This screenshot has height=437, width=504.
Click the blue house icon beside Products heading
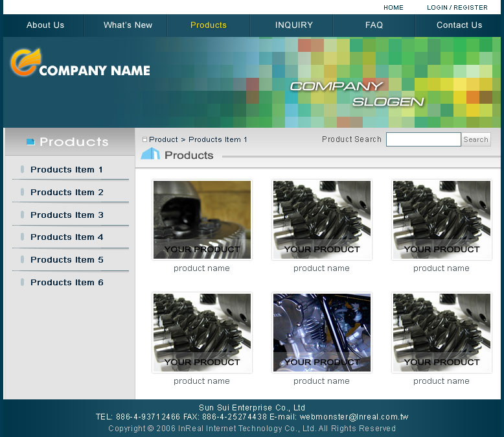tap(150, 154)
